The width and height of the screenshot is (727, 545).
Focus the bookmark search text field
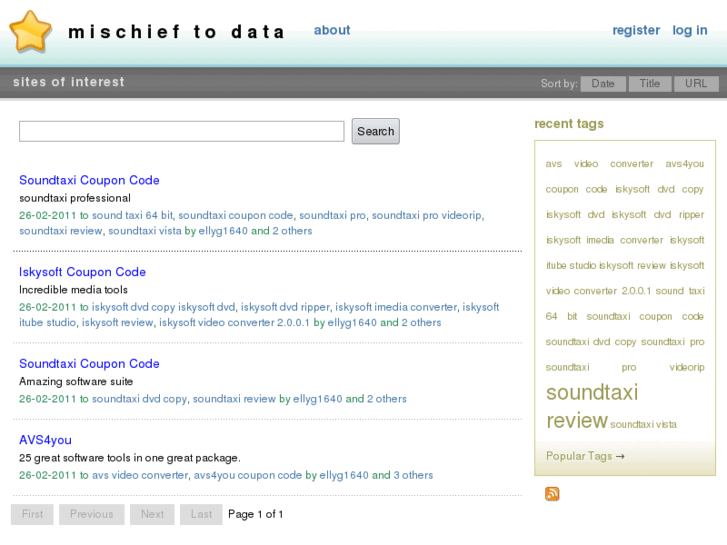(x=182, y=131)
